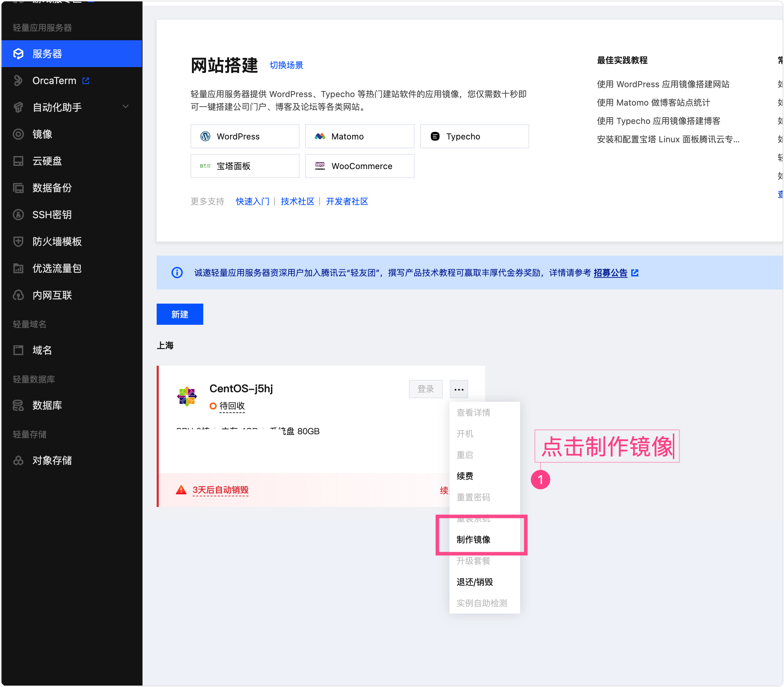Image resolution: width=784 pixels, height=687 pixels.
Task: Open 数据库 under 轻量数据库
Action: point(47,405)
